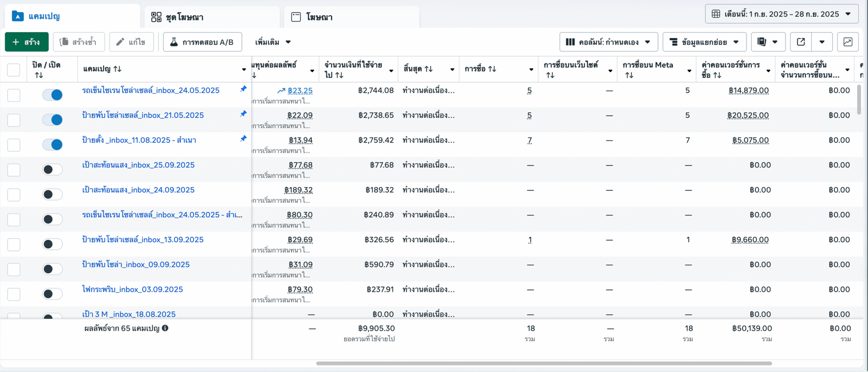Click pin icon on รถเข็นไซเรน campaign row
Image resolution: width=868 pixels, height=372 pixels.
(x=243, y=89)
